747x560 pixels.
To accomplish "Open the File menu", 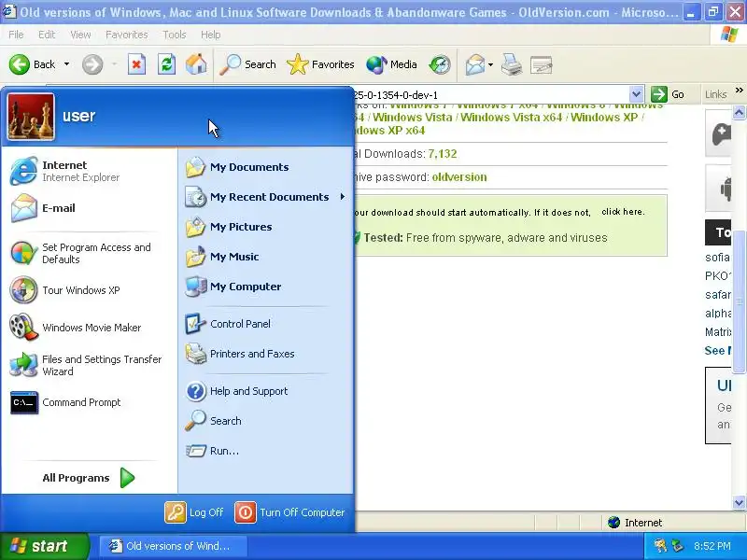I will (16, 35).
